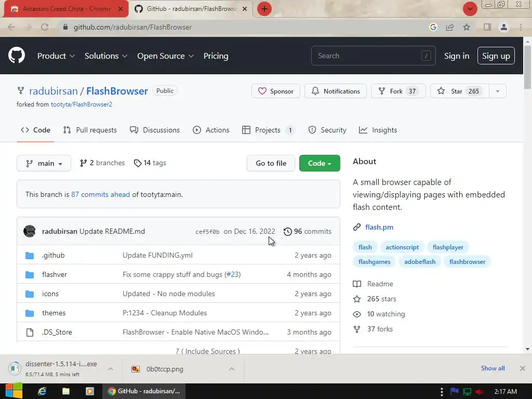Open the green Code dropdown
532x399 pixels.
[x=320, y=163]
